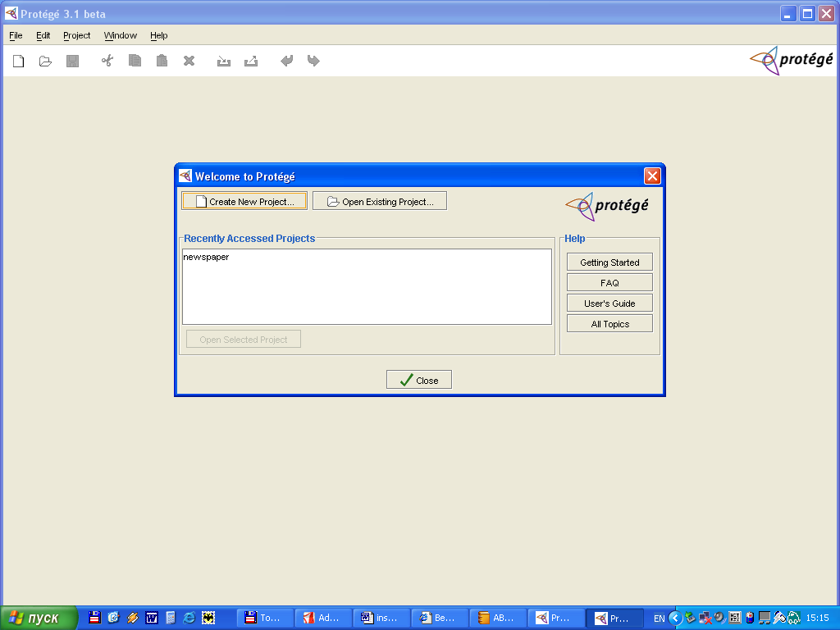840x630 pixels.
Task: Click the New Project toolbar icon
Action: [19, 61]
